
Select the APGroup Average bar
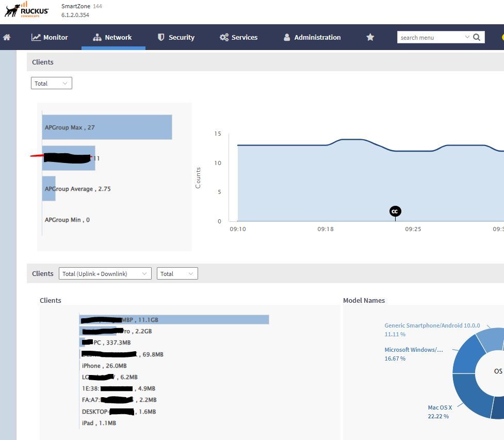tap(48, 189)
